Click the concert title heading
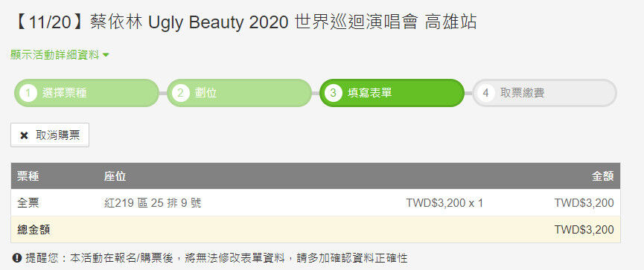The height and width of the screenshot is (270, 644). coord(244,22)
